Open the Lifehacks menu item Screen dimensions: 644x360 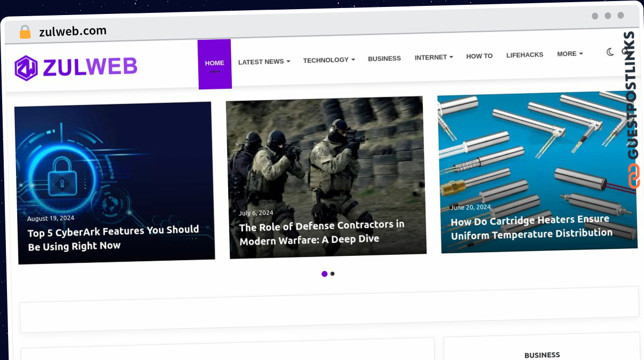(525, 55)
